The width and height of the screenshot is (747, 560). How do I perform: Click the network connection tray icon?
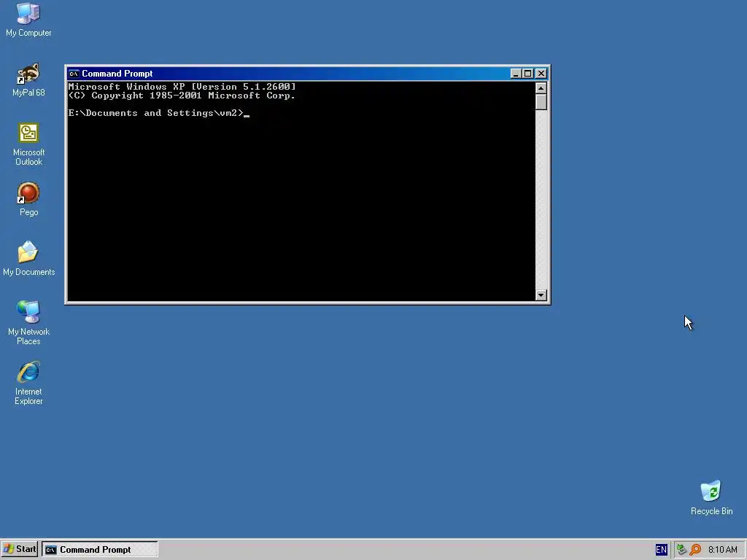click(x=681, y=550)
